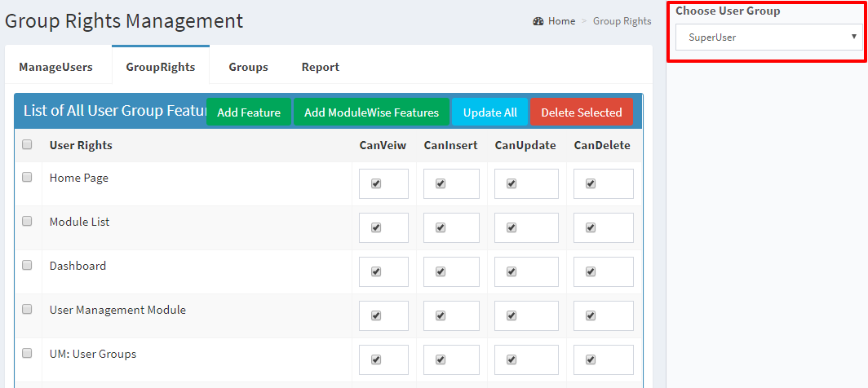Open the Choose User Group dropdown arrow
Viewport: 868px width, 388px height.
[x=853, y=37]
